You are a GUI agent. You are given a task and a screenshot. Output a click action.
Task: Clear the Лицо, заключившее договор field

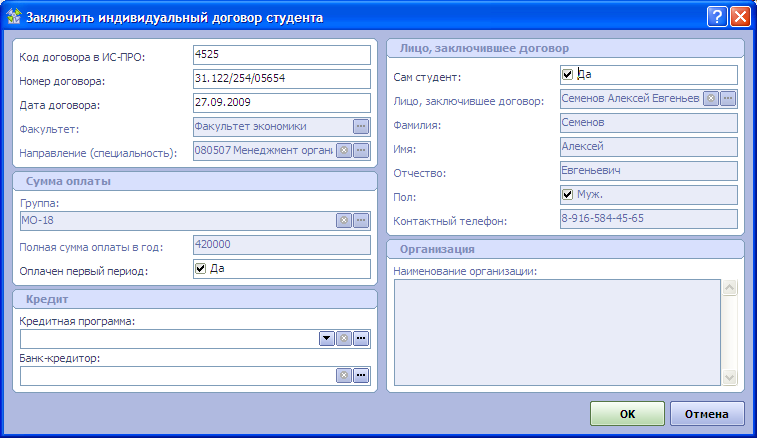pos(711,98)
